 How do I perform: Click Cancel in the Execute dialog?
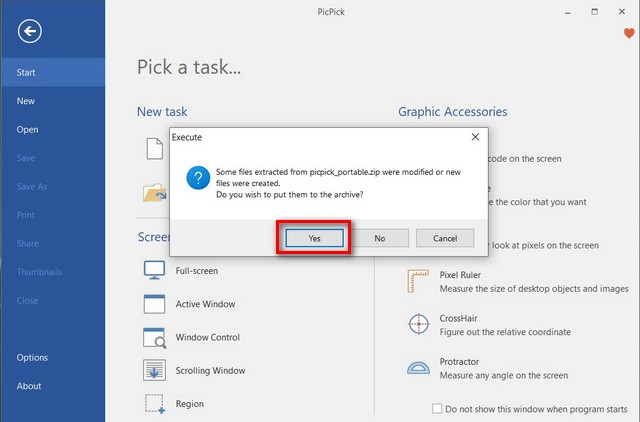(x=445, y=238)
